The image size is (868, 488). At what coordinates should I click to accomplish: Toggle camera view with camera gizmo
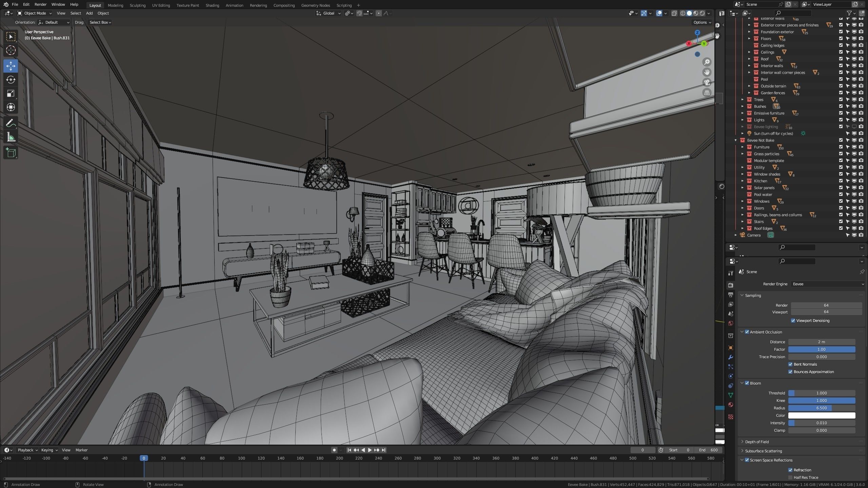[707, 82]
